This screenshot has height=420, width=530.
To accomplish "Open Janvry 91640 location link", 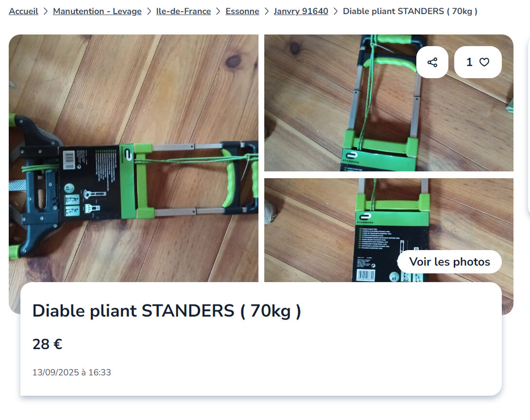I will click(301, 11).
